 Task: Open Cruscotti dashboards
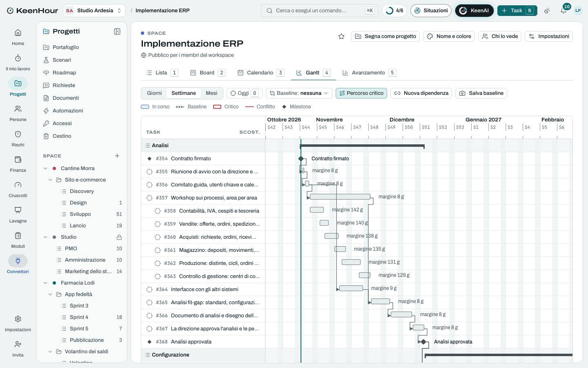(18, 189)
